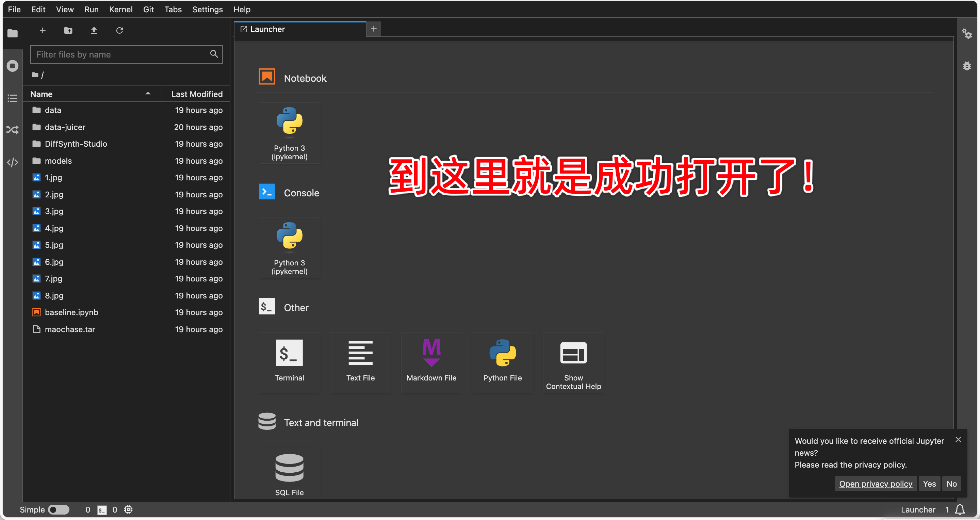Image resolution: width=980 pixels, height=520 pixels.
Task: Toggle Simple mode switch
Action: (59, 509)
